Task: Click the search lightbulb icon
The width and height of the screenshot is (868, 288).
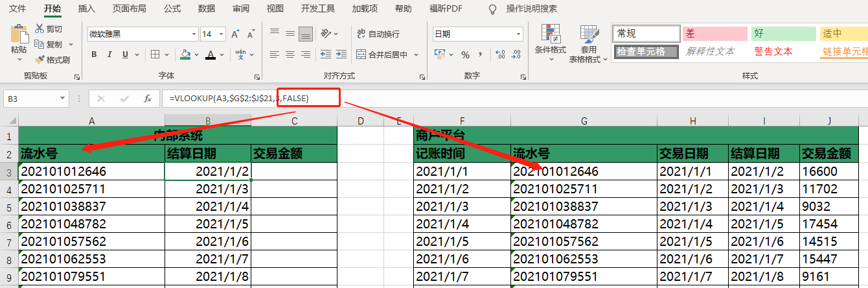Action: 492,9
